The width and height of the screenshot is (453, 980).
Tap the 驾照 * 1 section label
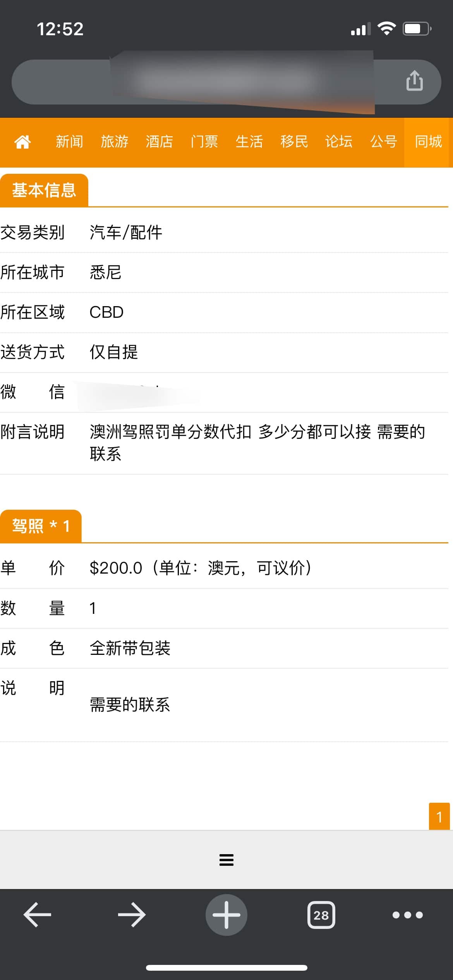(41, 526)
